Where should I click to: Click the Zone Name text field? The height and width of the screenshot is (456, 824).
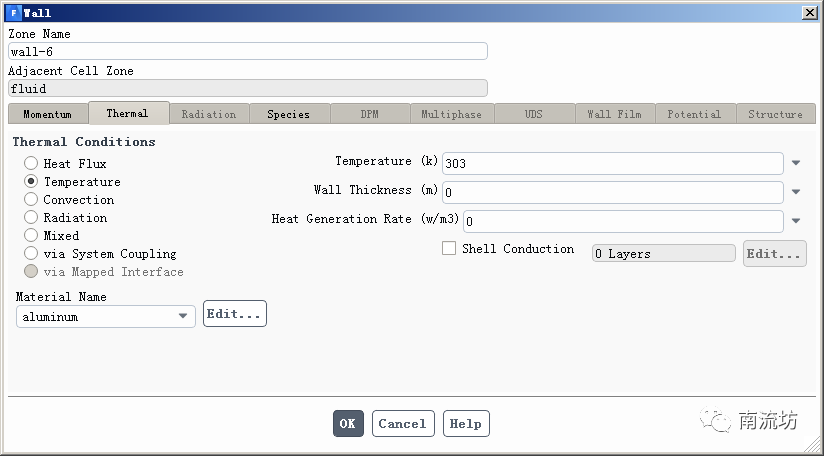click(x=247, y=52)
